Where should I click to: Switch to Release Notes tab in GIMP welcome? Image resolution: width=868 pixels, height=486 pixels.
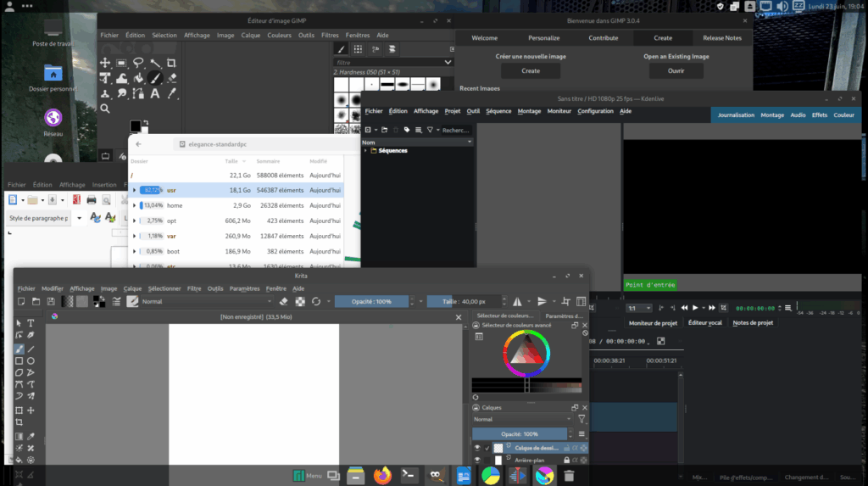click(x=722, y=38)
